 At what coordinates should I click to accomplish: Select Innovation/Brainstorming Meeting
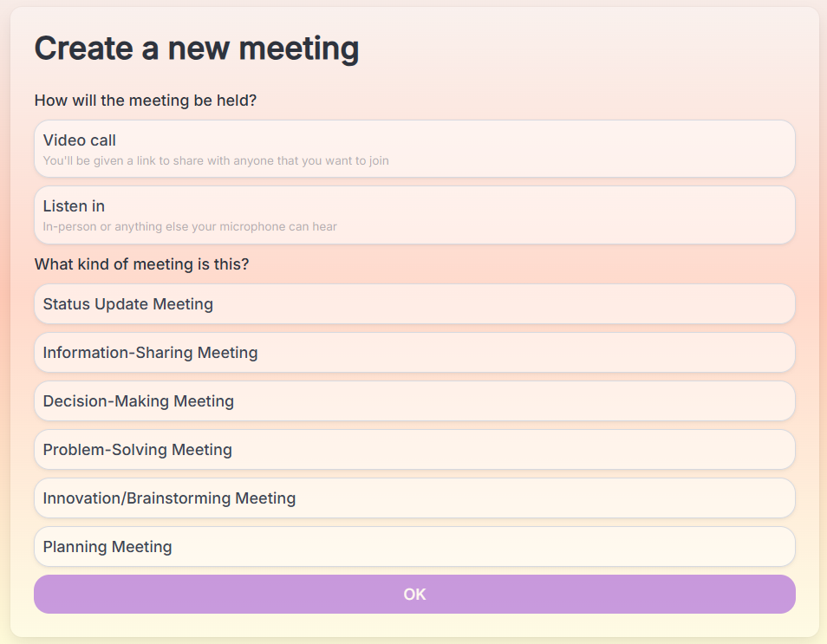point(414,498)
